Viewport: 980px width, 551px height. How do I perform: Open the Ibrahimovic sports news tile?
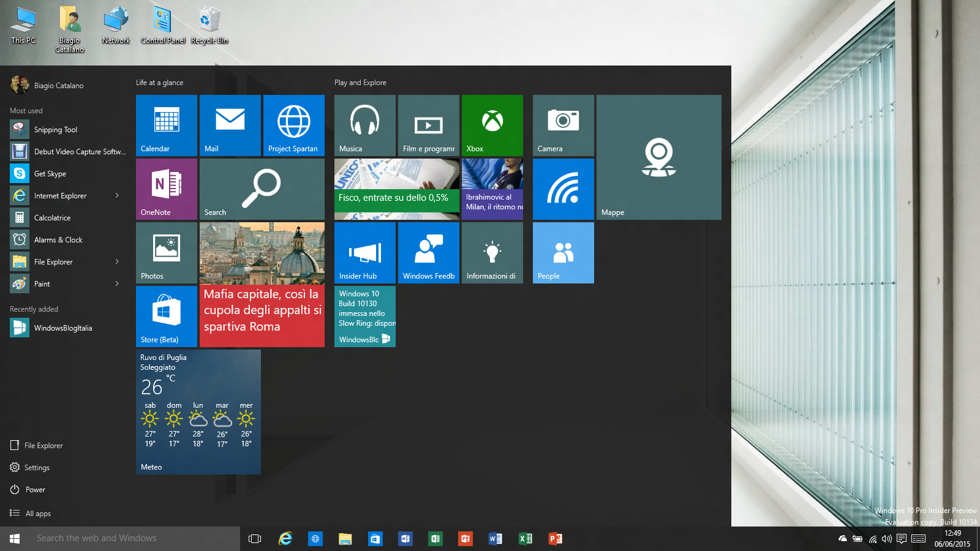(492, 189)
